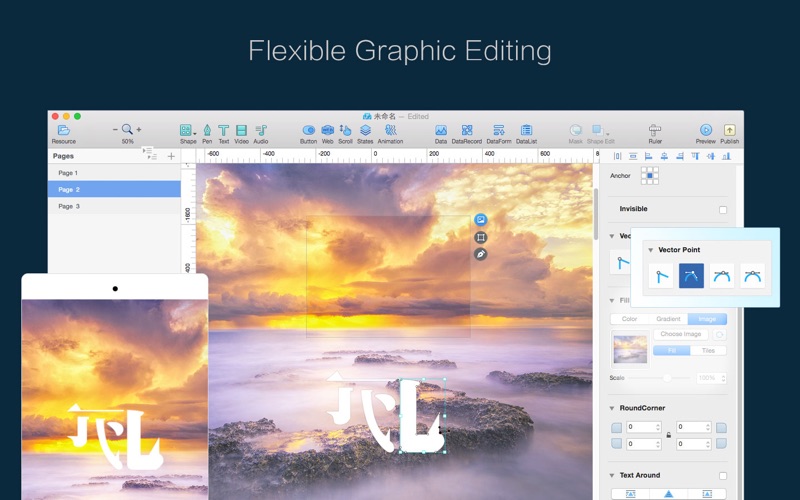
Task: Align objects to left edge
Action: (x=648, y=156)
